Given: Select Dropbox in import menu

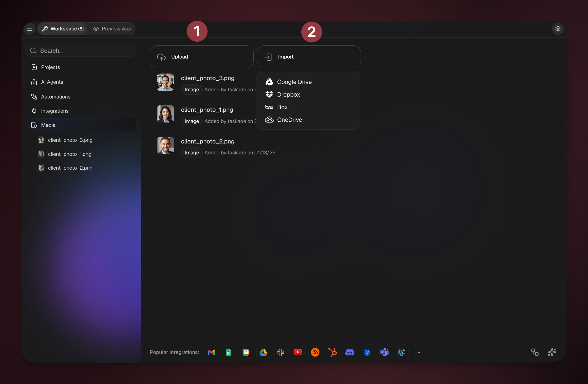Looking at the screenshot, I should [288, 94].
